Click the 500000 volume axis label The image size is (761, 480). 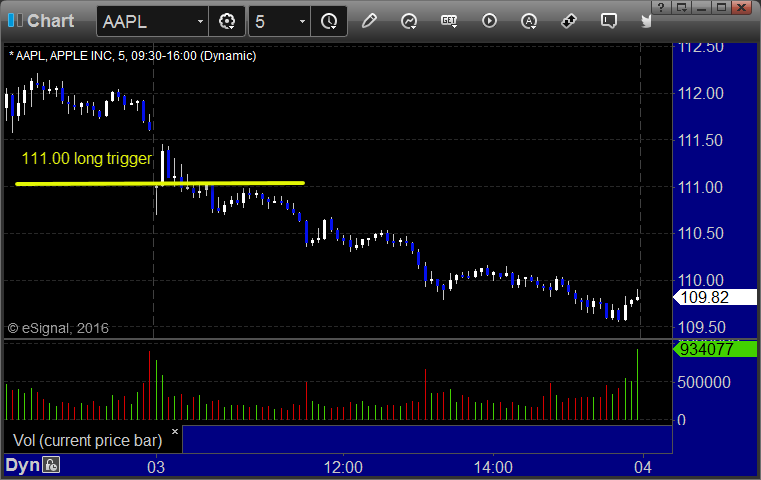[x=704, y=382]
